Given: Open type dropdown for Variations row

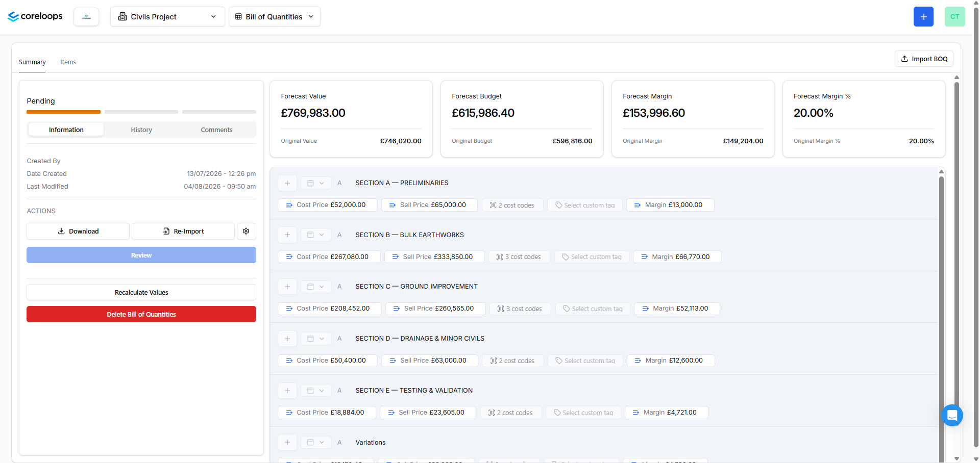Looking at the screenshot, I should 316,442.
